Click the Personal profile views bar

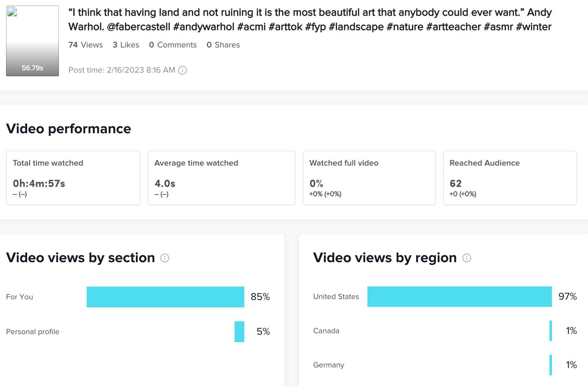click(239, 332)
